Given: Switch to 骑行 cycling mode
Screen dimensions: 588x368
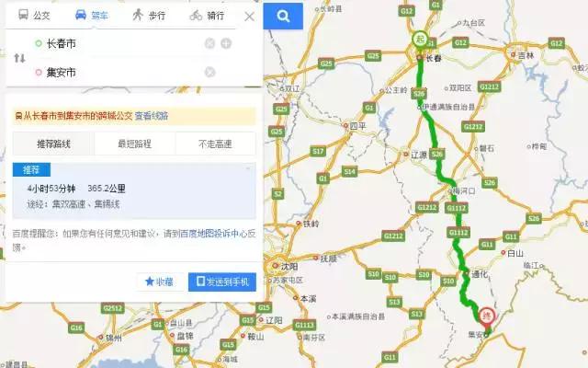Looking at the screenshot, I should 208,15.
